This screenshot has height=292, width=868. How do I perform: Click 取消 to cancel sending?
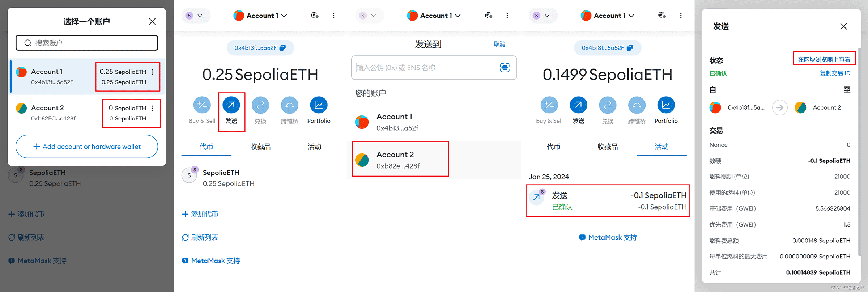tap(499, 44)
